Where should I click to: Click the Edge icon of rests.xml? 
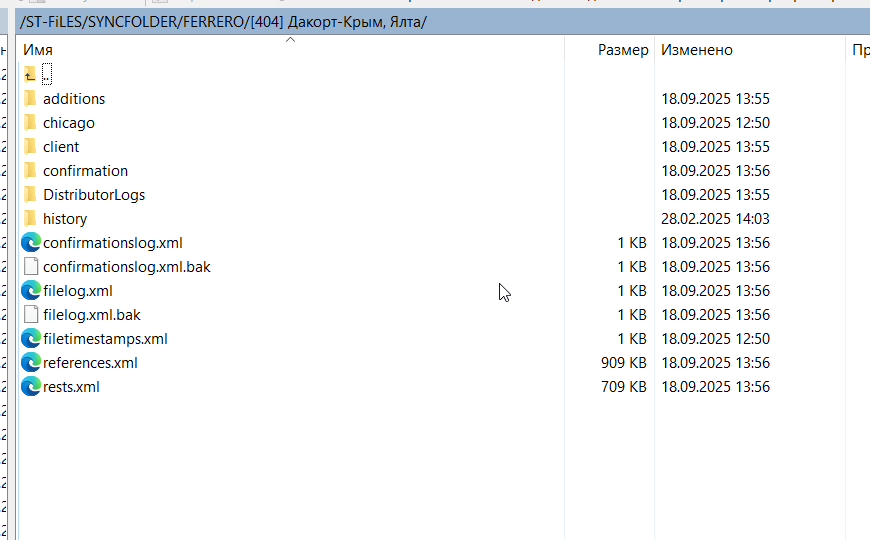coord(31,386)
